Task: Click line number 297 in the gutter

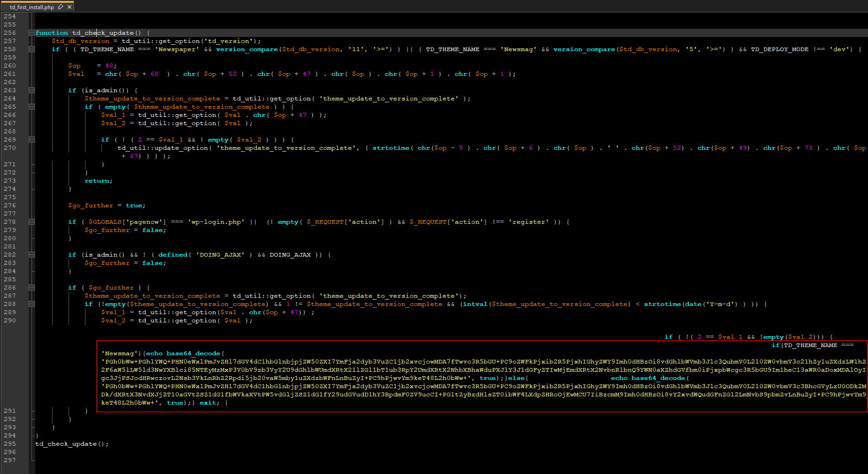Action: tap(10, 460)
